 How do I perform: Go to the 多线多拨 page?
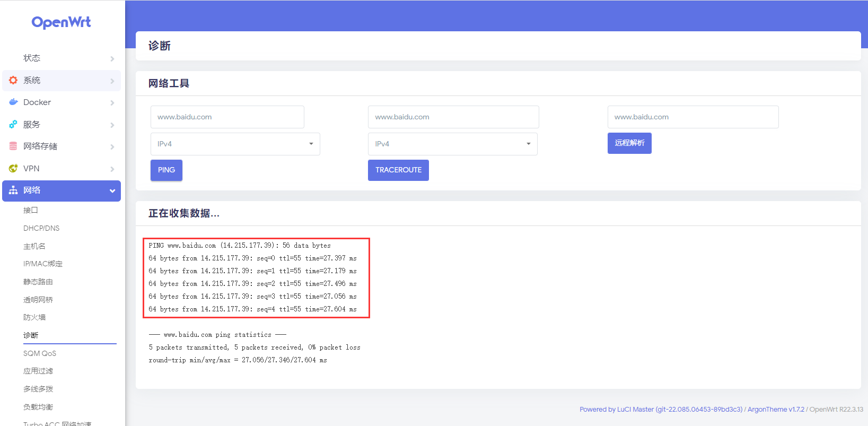pos(38,389)
